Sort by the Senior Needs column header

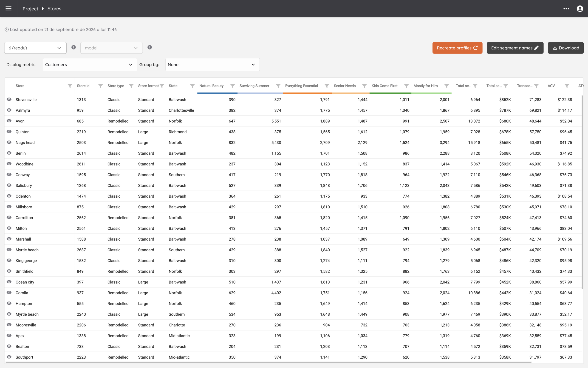[345, 86]
